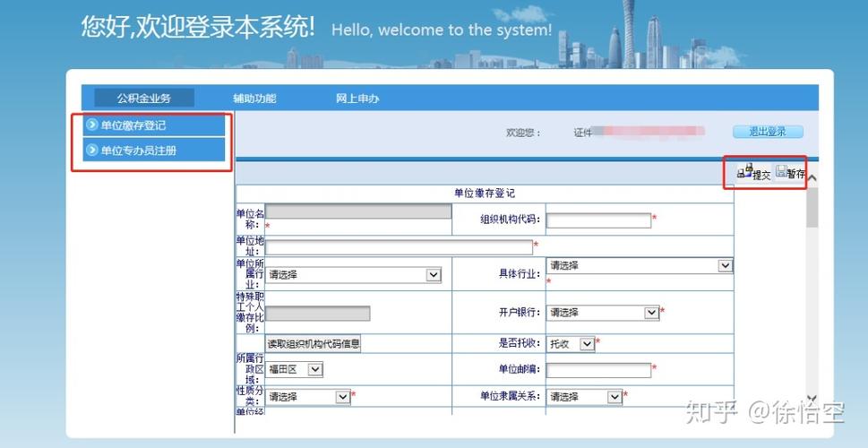The image size is (868, 448).
Task: Click the form's vertical scrollbar thumb
Action: [812, 207]
